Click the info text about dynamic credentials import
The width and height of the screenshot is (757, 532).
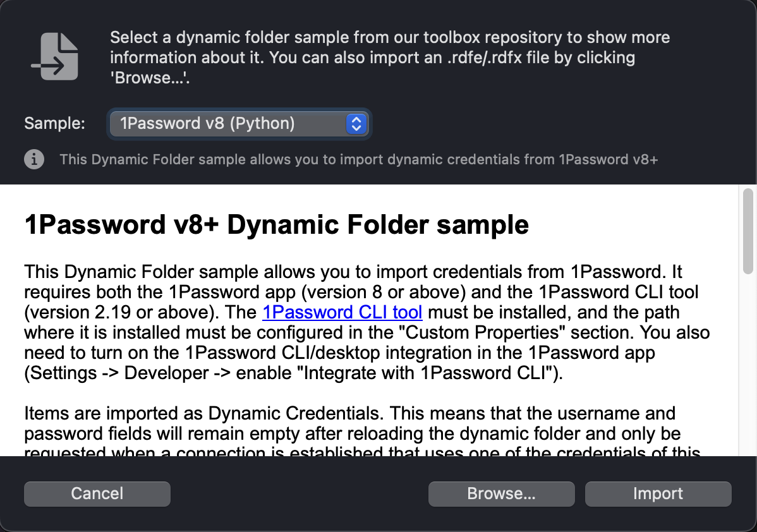pyautogui.click(x=358, y=159)
